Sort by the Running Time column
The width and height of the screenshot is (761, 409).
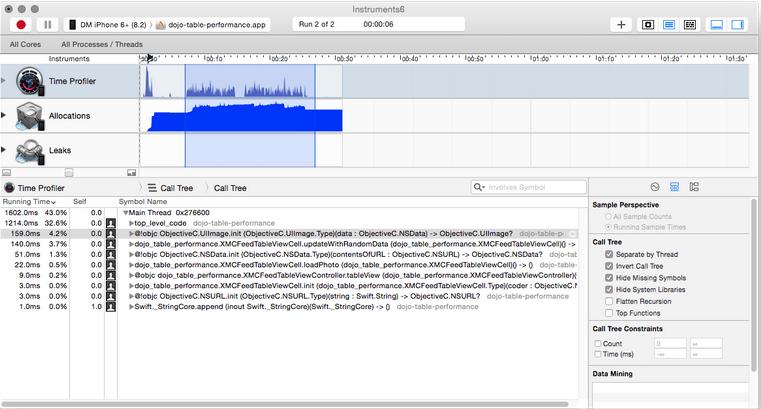(29, 201)
